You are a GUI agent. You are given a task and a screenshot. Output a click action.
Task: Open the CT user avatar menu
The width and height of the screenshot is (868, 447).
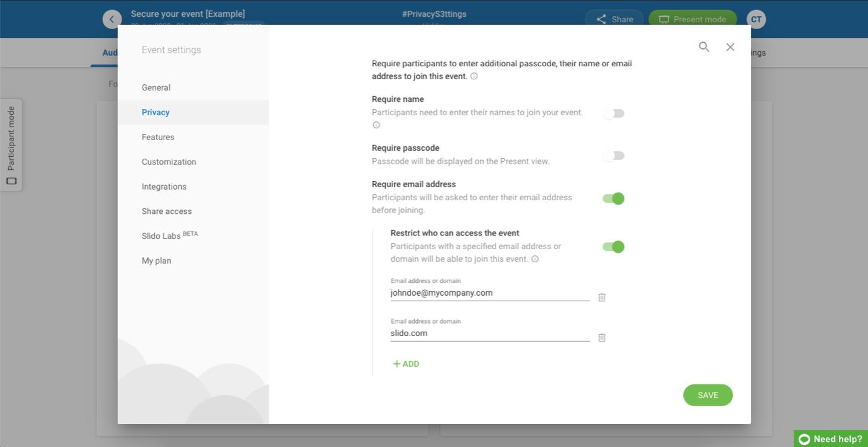756,19
